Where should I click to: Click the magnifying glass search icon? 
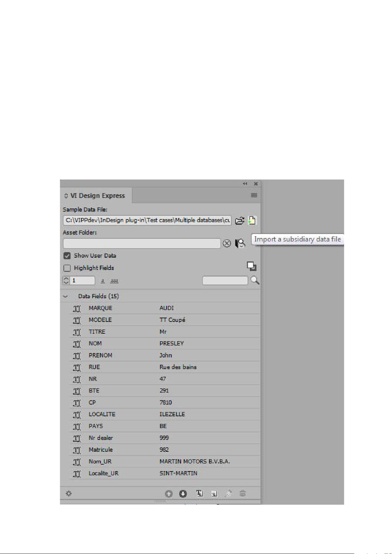(x=255, y=280)
